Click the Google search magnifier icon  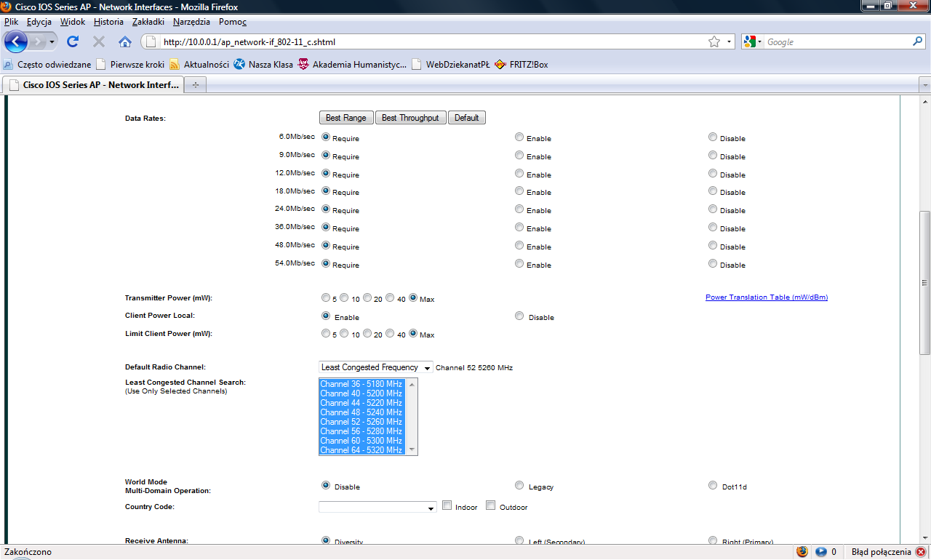pyautogui.click(x=918, y=41)
